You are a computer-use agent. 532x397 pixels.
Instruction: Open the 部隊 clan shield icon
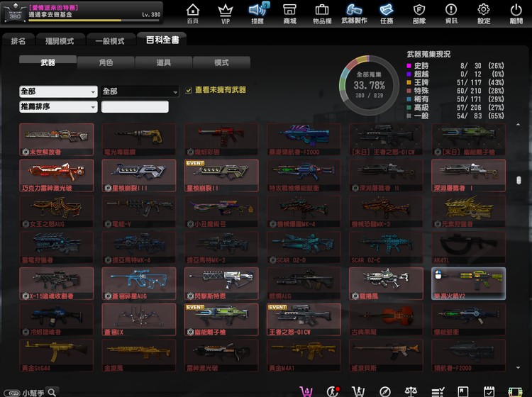pos(419,13)
